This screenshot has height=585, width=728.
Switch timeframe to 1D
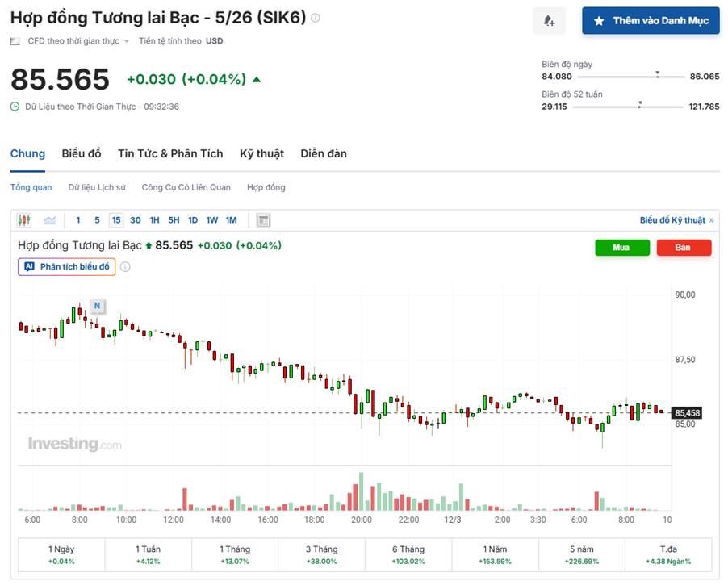click(194, 219)
